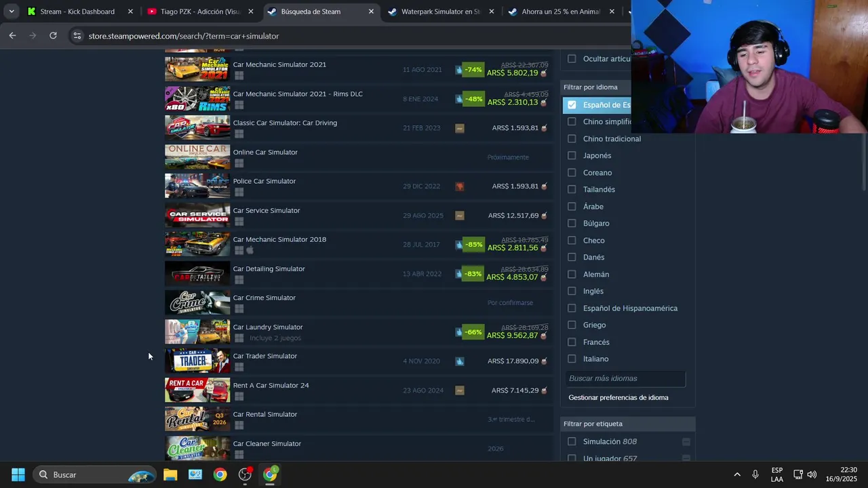
Task: Open the Waterpark Simulator tab
Action: coord(441,12)
